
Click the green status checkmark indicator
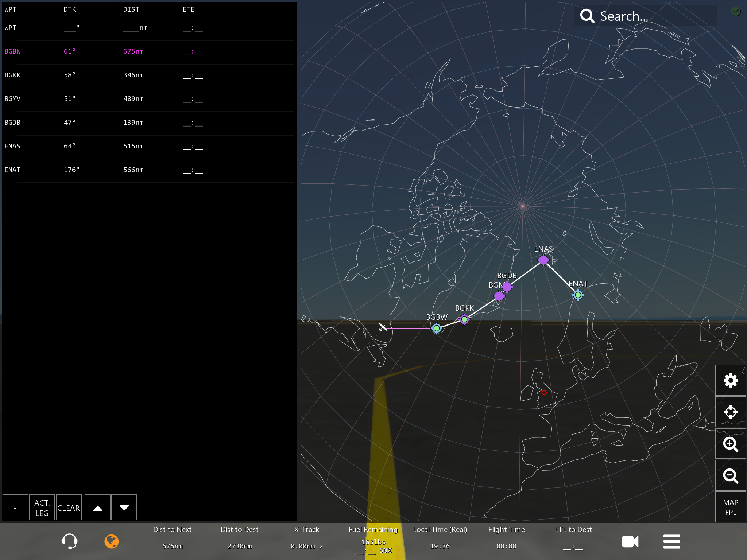tap(736, 11)
